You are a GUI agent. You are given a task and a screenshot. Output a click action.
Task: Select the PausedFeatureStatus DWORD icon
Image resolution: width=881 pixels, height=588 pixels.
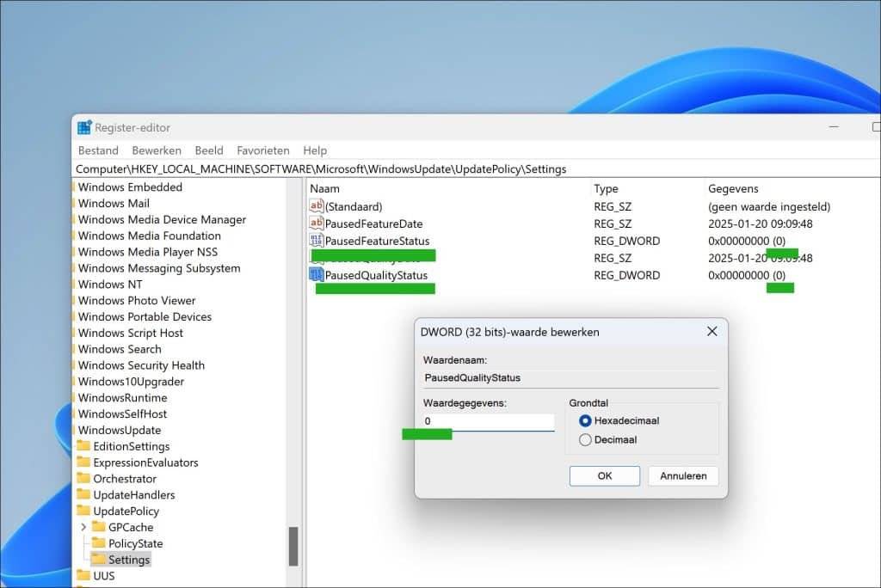[x=317, y=241]
